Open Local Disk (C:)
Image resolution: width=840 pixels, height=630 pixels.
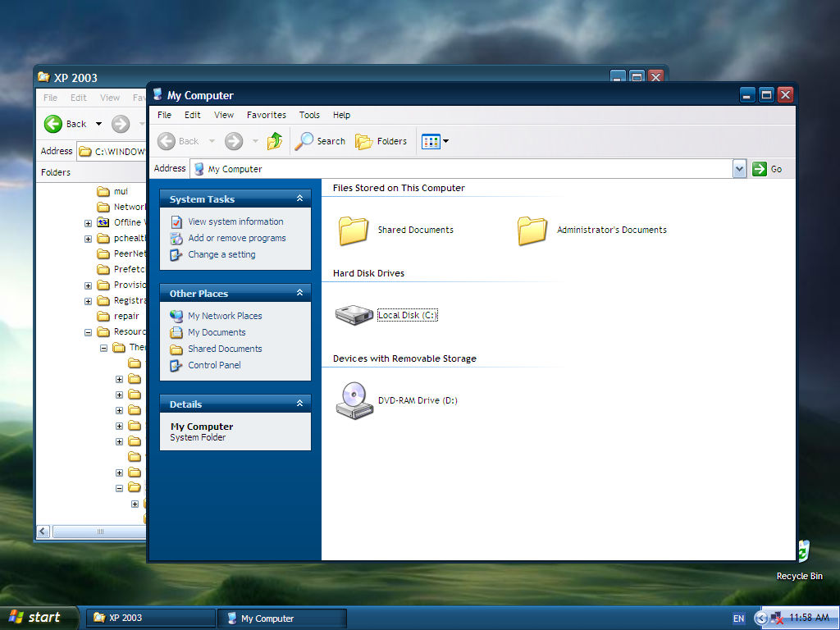point(354,314)
